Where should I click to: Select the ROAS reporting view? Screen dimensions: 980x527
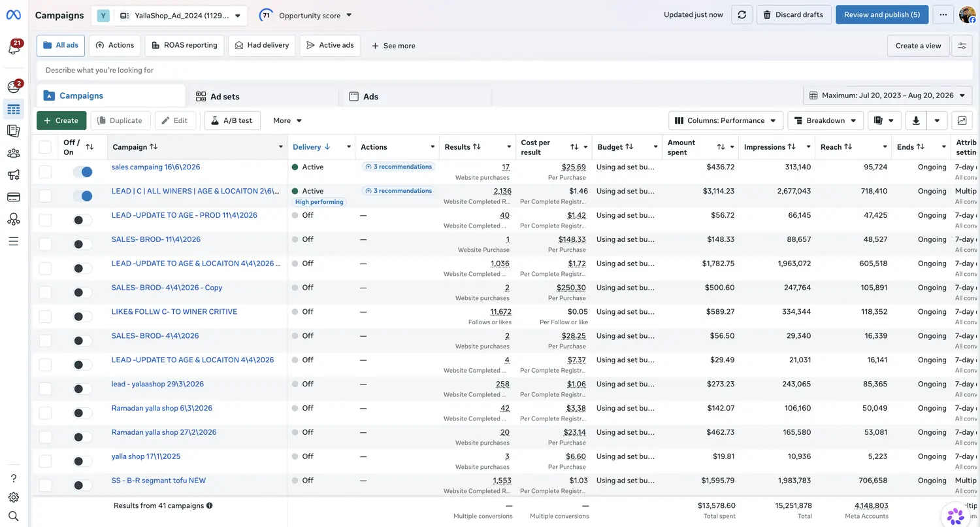[184, 45]
